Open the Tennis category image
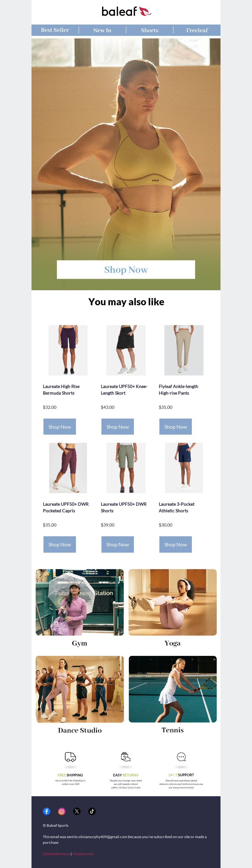The height and width of the screenshot is (868, 252). [172, 689]
